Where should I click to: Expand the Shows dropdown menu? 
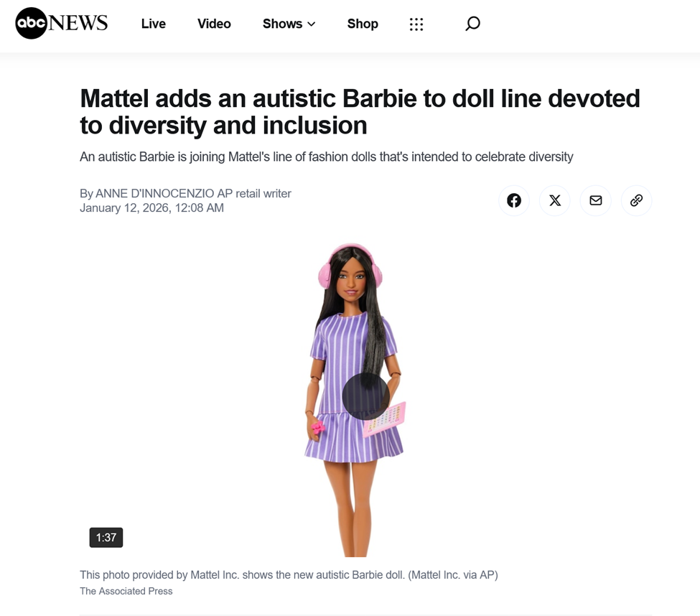289,24
